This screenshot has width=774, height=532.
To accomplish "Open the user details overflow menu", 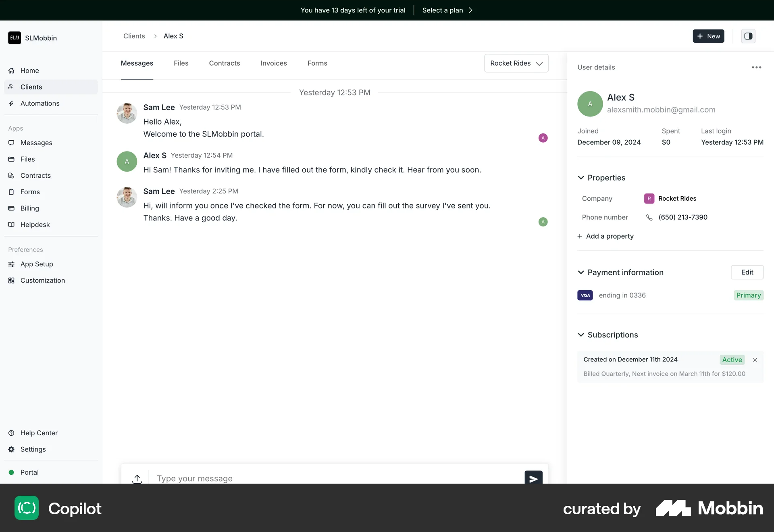I will point(756,67).
